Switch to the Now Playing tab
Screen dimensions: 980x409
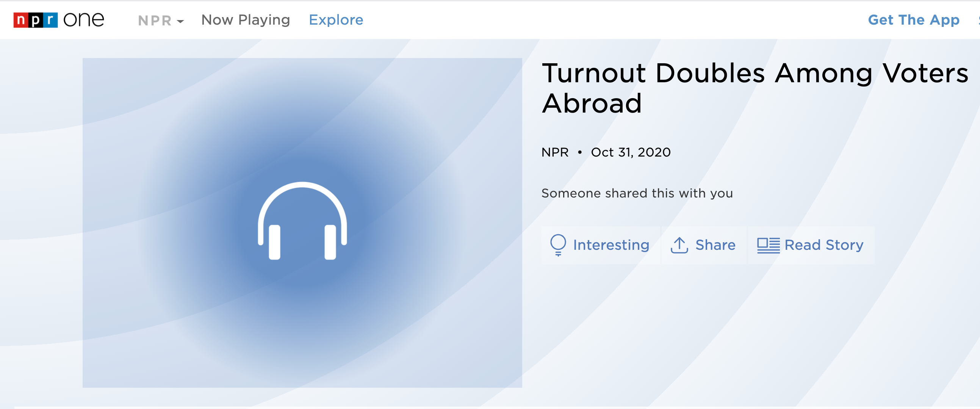pos(246,20)
